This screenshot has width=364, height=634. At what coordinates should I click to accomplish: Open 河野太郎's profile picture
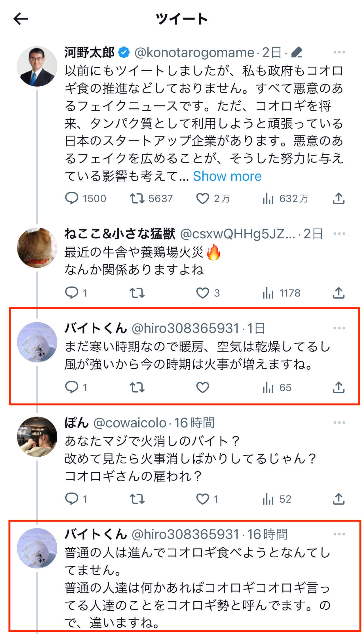(x=37, y=66)
